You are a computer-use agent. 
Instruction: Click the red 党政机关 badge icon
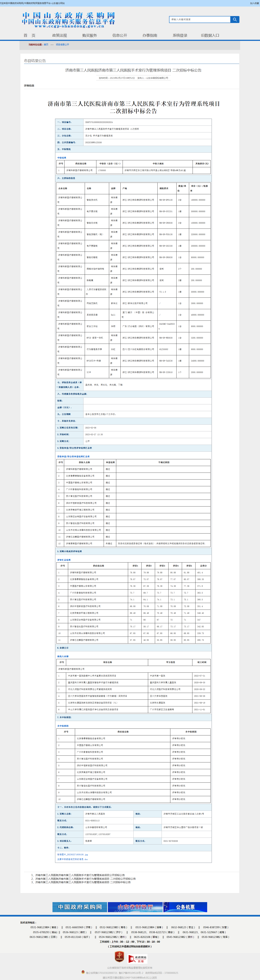pos(120,956)
